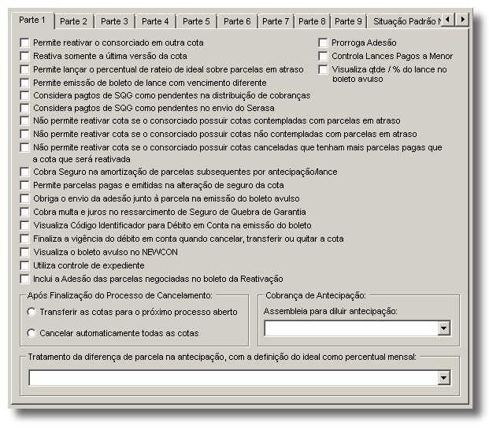Toggle Não permite reativar with cotas contempladas em atraso
Viewport: 489px width, 448px height.
coord(24,120)
